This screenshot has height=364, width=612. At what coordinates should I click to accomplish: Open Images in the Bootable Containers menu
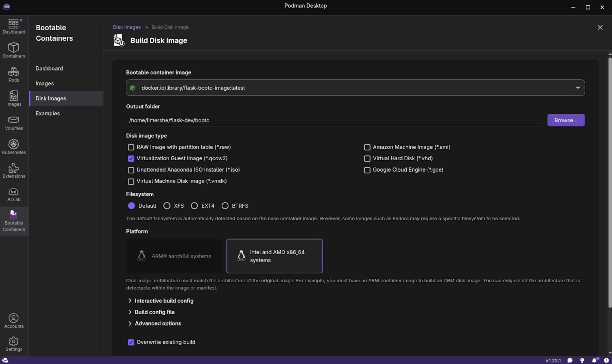[45, 83]
